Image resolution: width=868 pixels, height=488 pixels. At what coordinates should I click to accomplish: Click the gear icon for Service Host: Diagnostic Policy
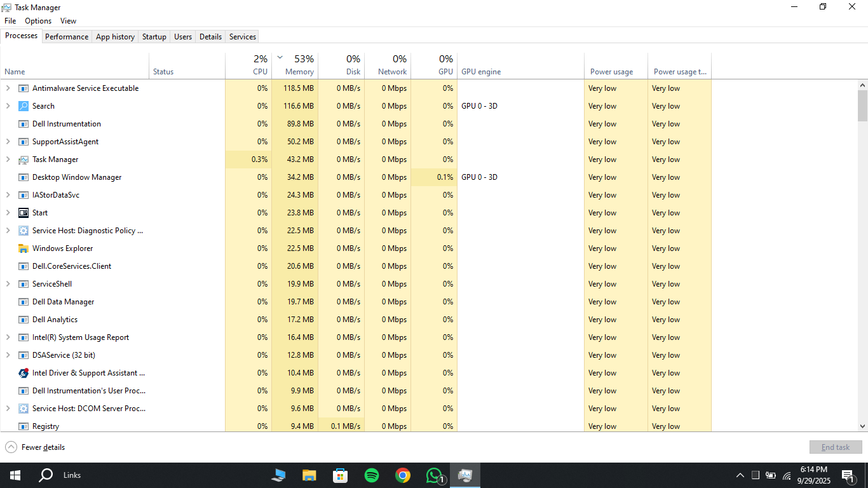point(24,231)
